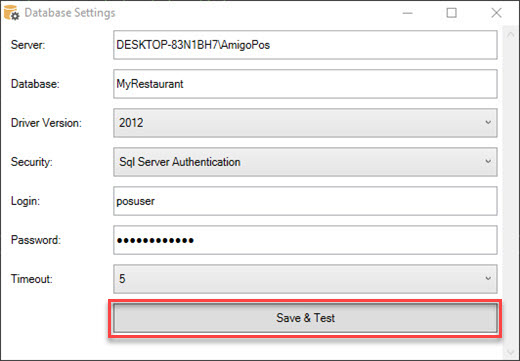Viewport: 520px width, 361px height.
Task: Click into the MyRestaurant database field
Action: pos(305,84)
